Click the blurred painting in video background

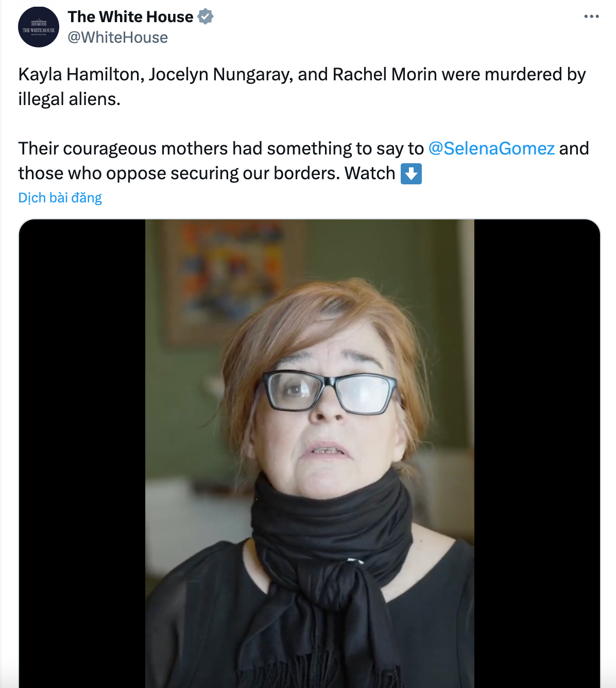coord(232,273)
